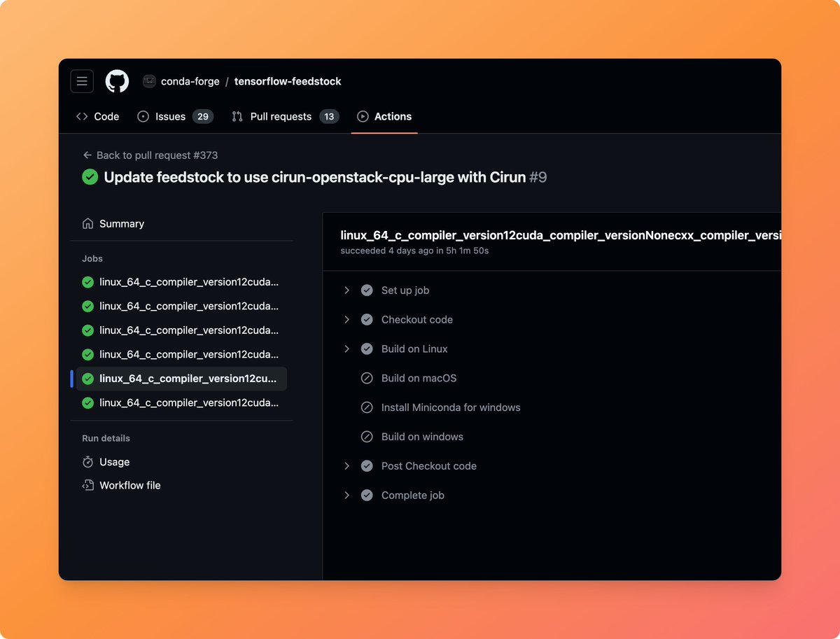Select the first linux_64 job in list
Screen dimensions: 840x639
coord(181,282)
